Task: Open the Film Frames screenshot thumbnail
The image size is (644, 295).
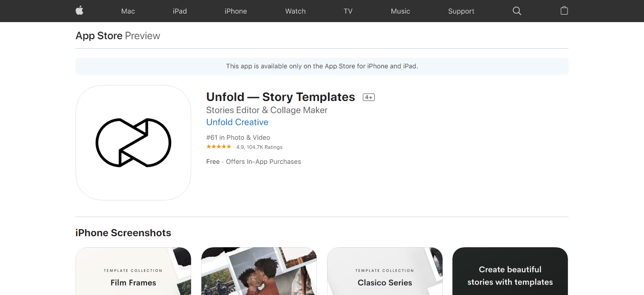Action: click(133, 271)
